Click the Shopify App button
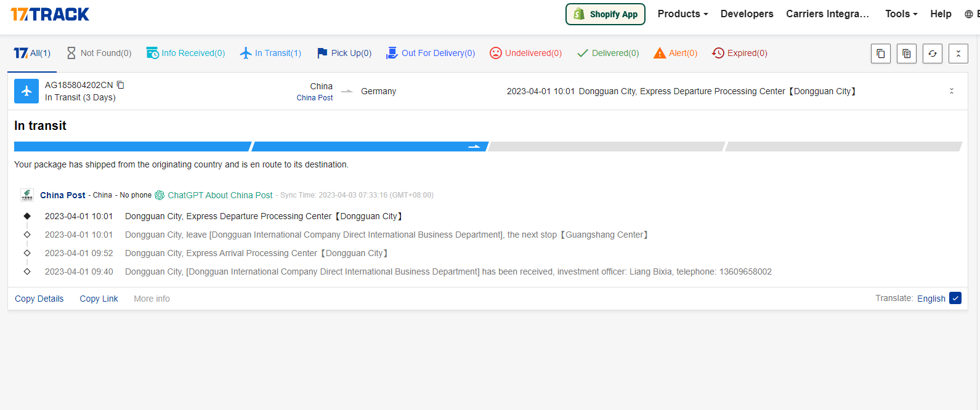Viewport: 980px width, 410px height. (605, 14)
